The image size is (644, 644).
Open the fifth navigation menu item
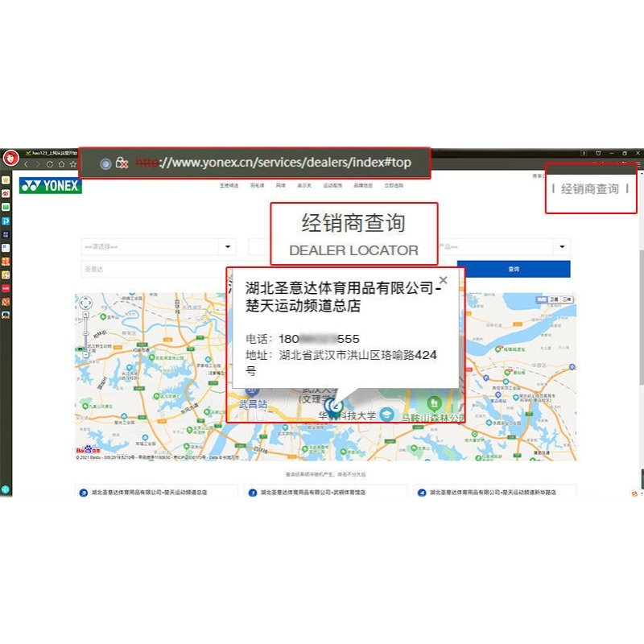332,186
